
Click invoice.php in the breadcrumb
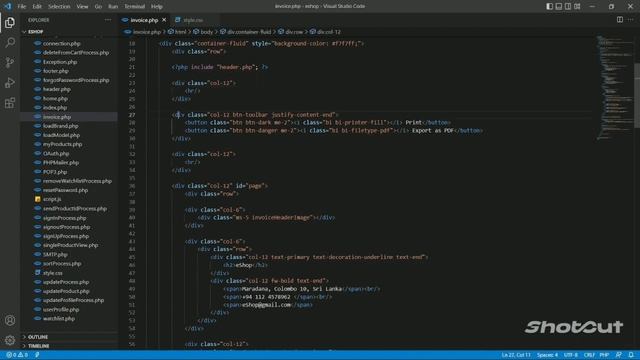[147, 32]
